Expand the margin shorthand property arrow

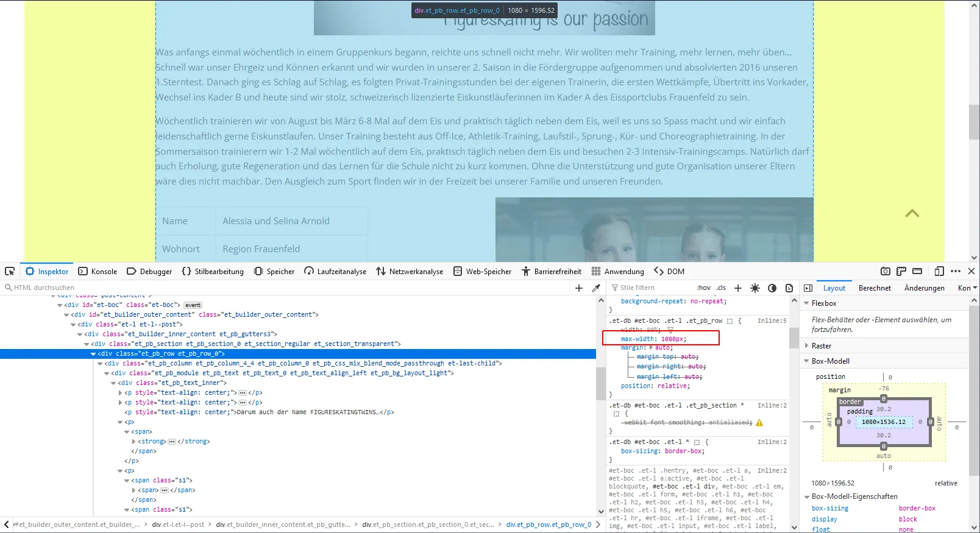pyautogui.click(x=652, y=347)
